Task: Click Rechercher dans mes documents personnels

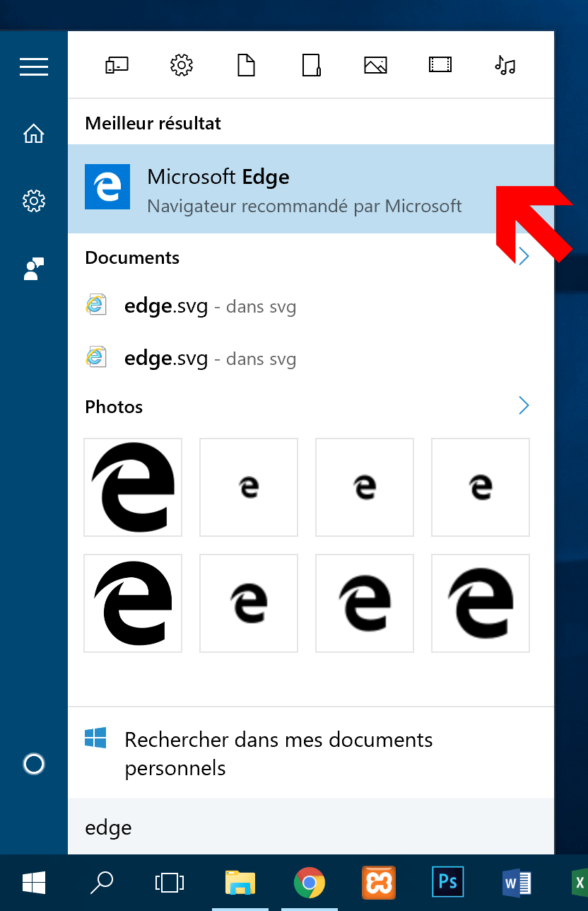Action: [311, 753]
